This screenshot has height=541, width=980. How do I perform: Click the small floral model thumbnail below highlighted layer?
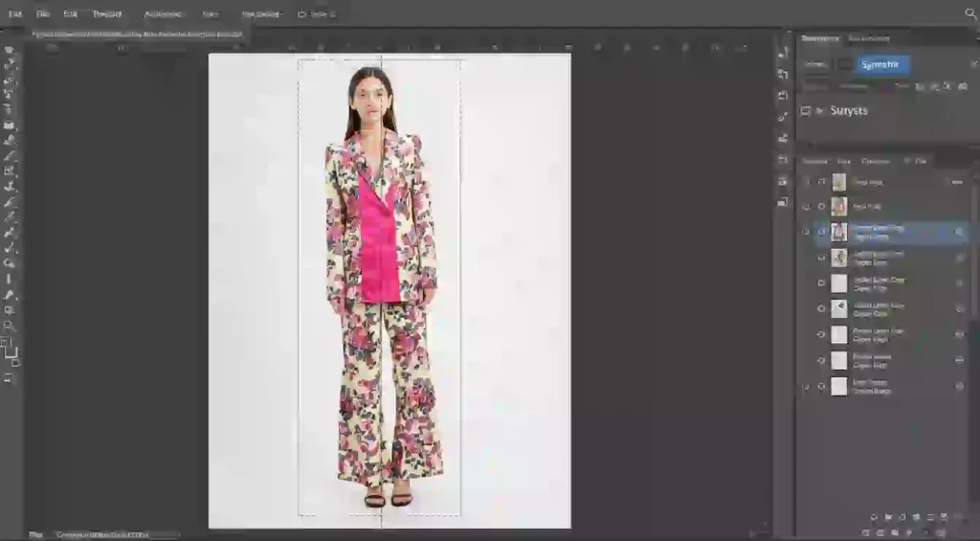(x=838, y=258)
